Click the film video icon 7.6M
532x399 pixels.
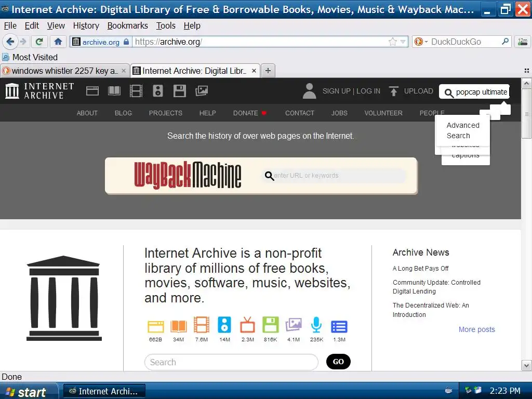(202, 325)
